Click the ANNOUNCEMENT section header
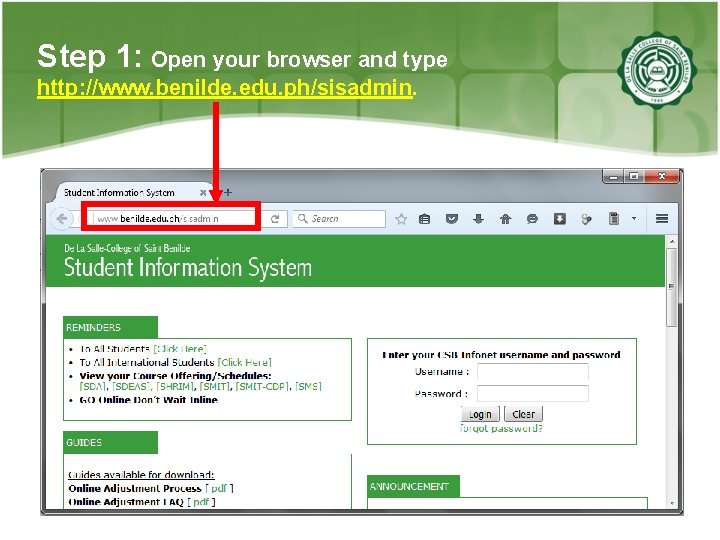Viewport: 720px width, 540px height. (x=413, y=487)
